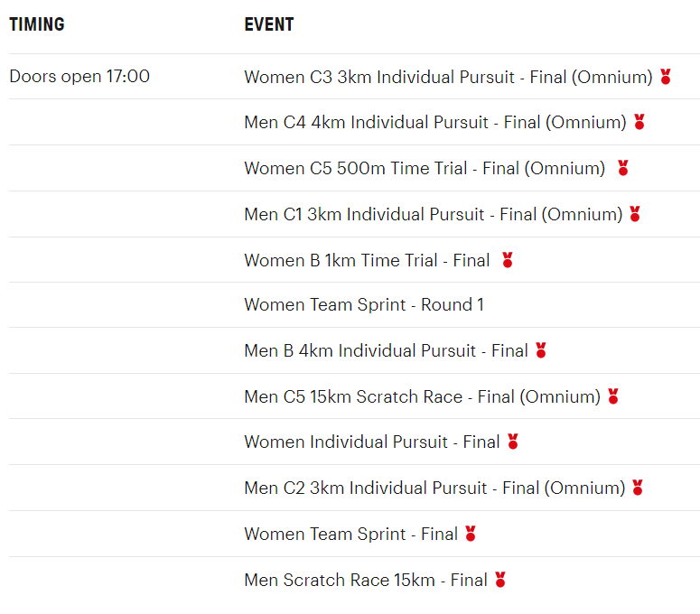Image resolution: width=700 pixels, height=614 pixels.
Task: Click the Doors open 17:00 text
Action: (x=79, y=77)
